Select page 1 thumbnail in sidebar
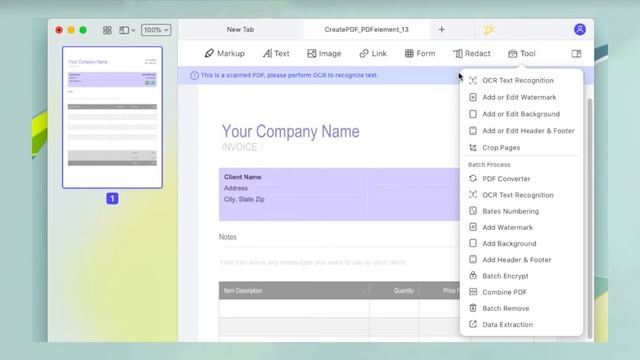Viewport: 640px width, 360px height. point(112,117)
